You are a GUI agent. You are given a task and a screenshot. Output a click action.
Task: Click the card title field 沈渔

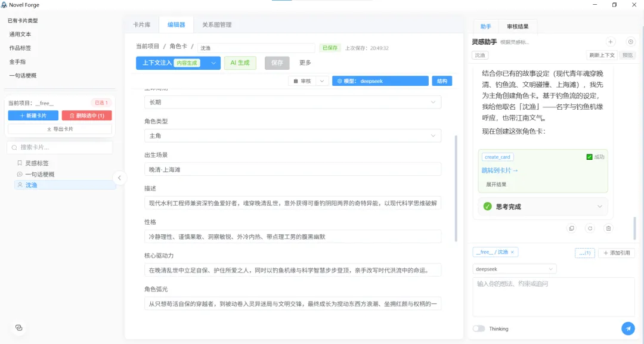pyautogui.click(x=256, y=48)
